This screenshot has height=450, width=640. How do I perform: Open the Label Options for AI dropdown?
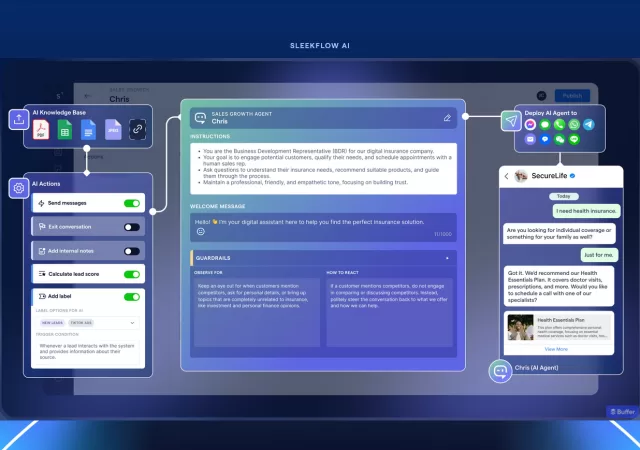pyautogui.click(x=133, y=323)
